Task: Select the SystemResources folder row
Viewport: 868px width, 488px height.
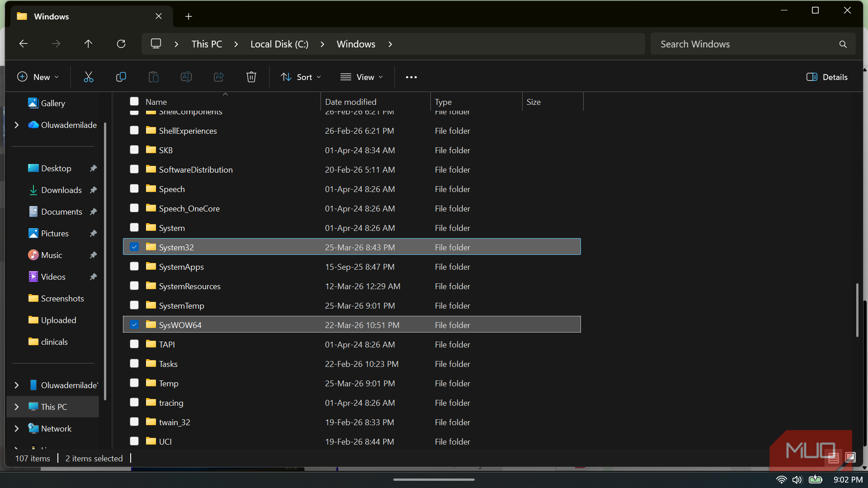Action: (352, 286)
